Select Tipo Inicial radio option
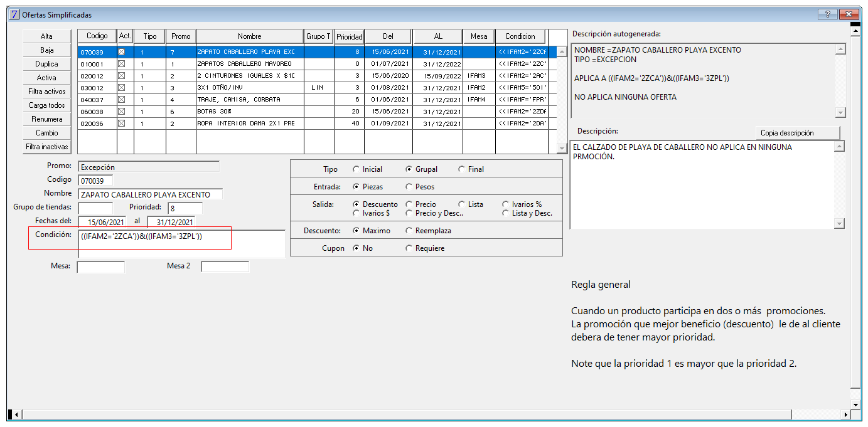The height and width of the screenshot is (427, 868). 368,169
